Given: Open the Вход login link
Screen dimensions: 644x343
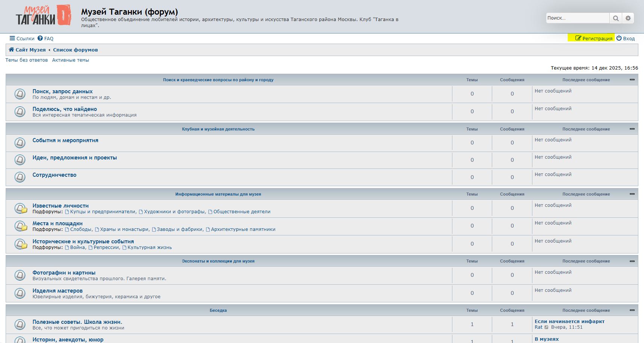Looking at the screenshot, I should coord(626,38).
